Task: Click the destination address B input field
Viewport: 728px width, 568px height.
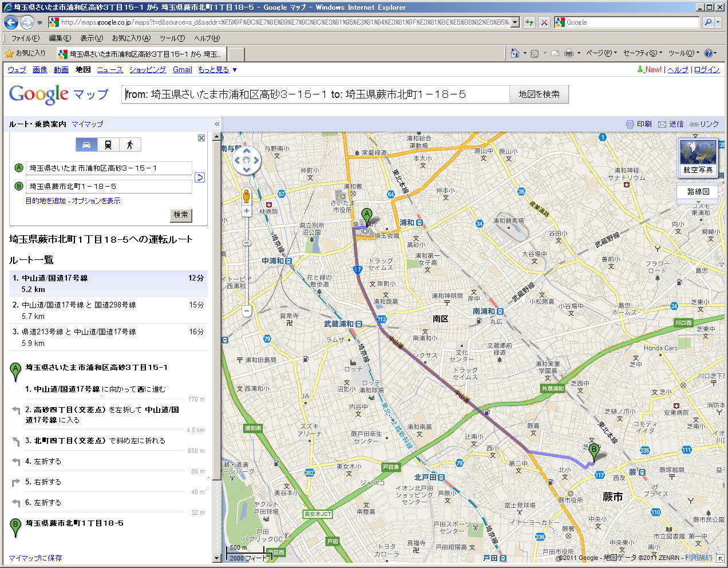Action: (109, 187)
